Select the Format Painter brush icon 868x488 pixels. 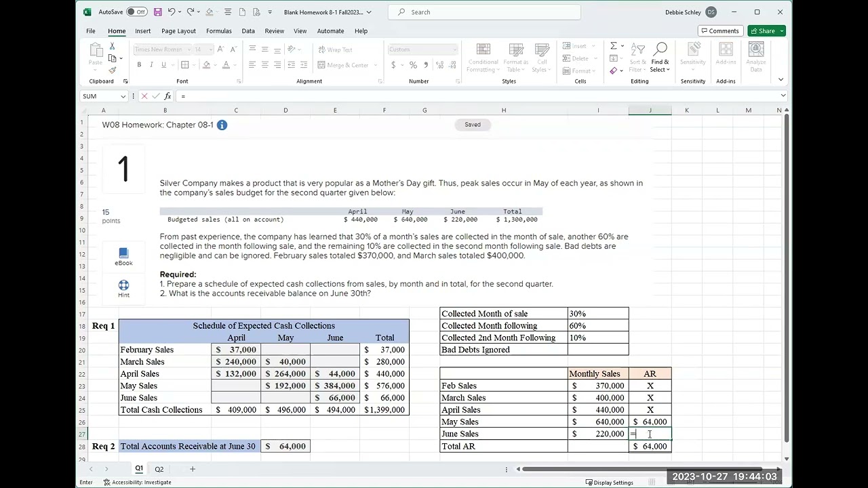point(112,70)
